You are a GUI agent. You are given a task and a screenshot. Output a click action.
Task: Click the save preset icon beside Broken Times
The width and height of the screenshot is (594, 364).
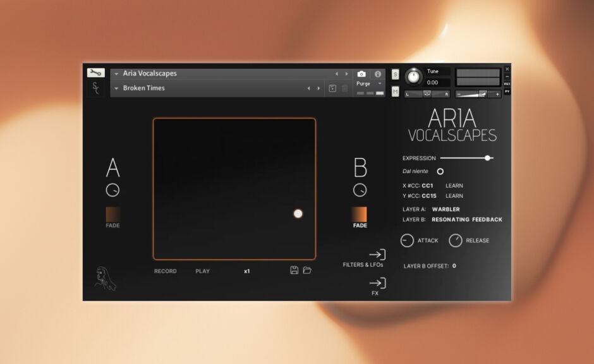tap(332, 88)
